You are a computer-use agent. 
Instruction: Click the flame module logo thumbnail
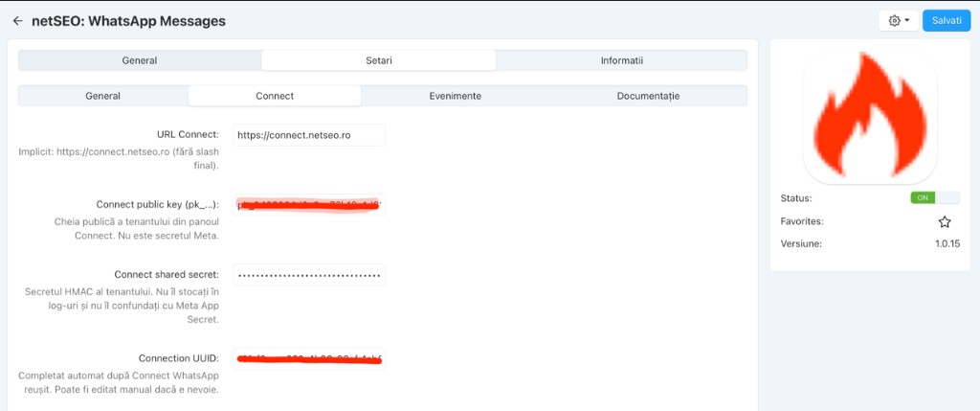[x=870, y=116]
